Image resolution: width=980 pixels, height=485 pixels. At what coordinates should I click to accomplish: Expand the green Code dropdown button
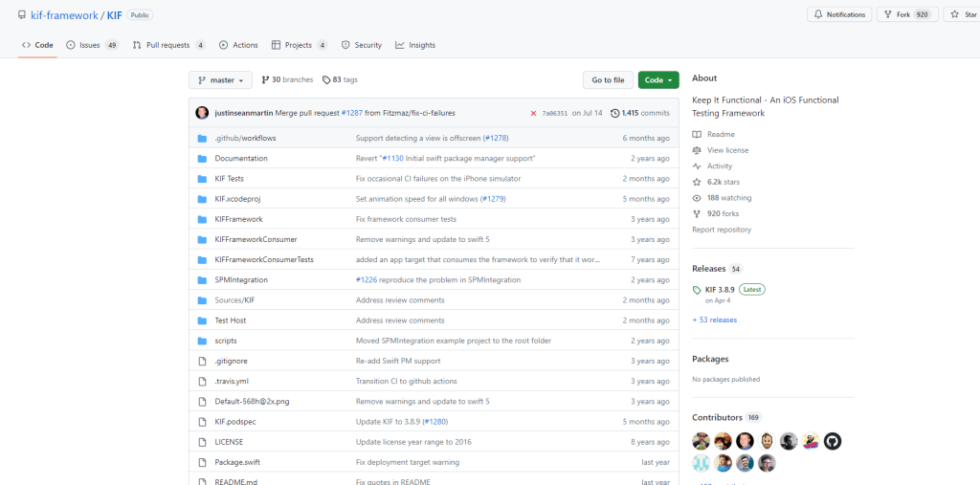click(658, 80)
